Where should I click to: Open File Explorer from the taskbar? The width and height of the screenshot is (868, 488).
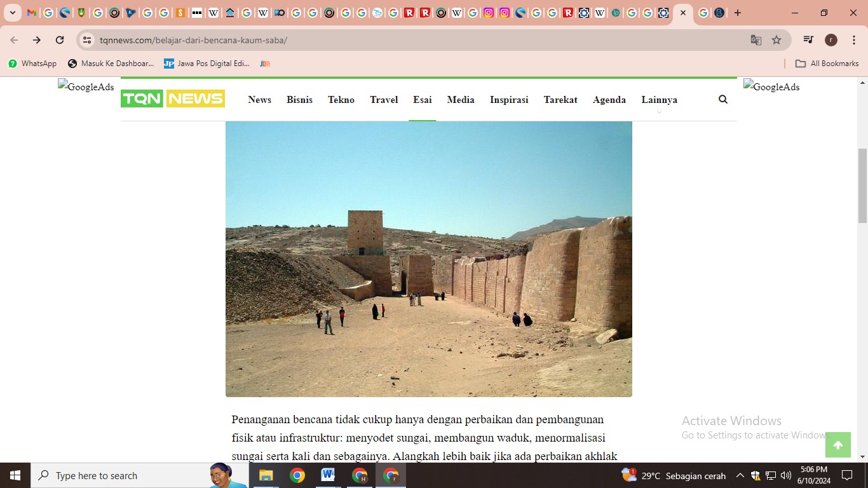(x=266, y=475)
